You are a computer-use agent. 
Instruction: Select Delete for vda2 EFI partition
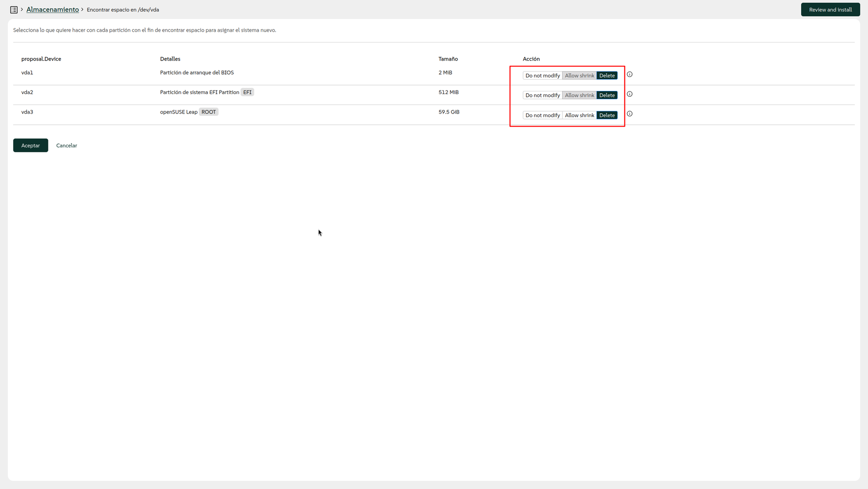(x=607, y=95)
